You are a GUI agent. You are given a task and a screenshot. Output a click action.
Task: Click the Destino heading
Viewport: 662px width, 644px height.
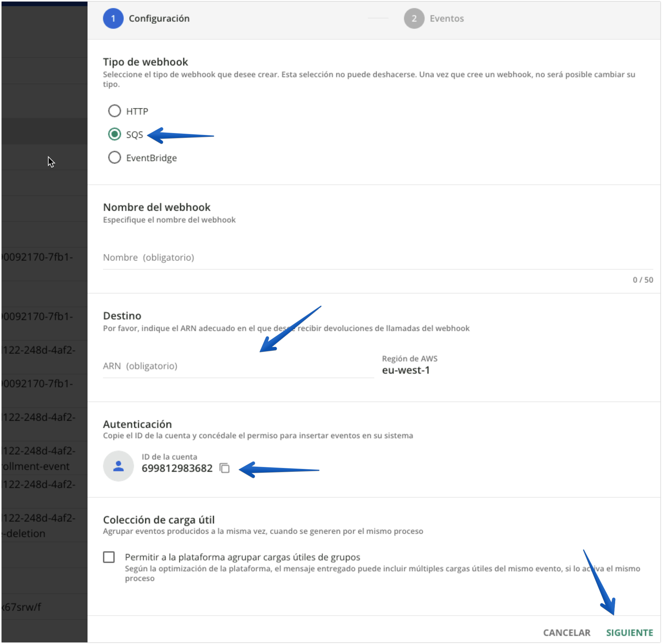tap(122, 316)
